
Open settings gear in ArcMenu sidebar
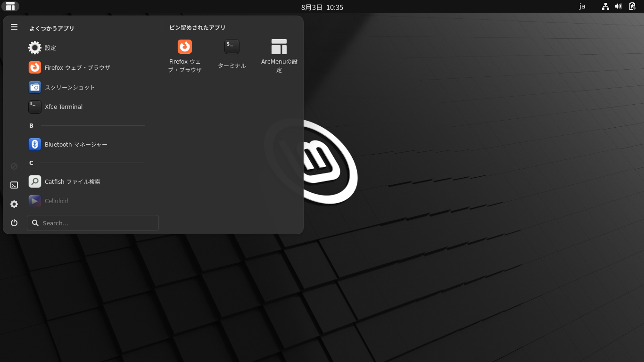point(14,204)
